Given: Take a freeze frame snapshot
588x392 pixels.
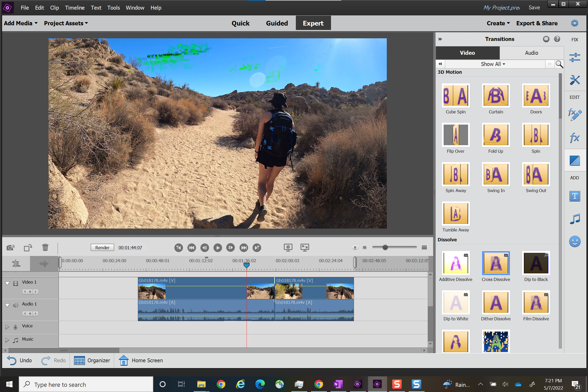Looking at the screenshot, I should click(x=10, y=247).
